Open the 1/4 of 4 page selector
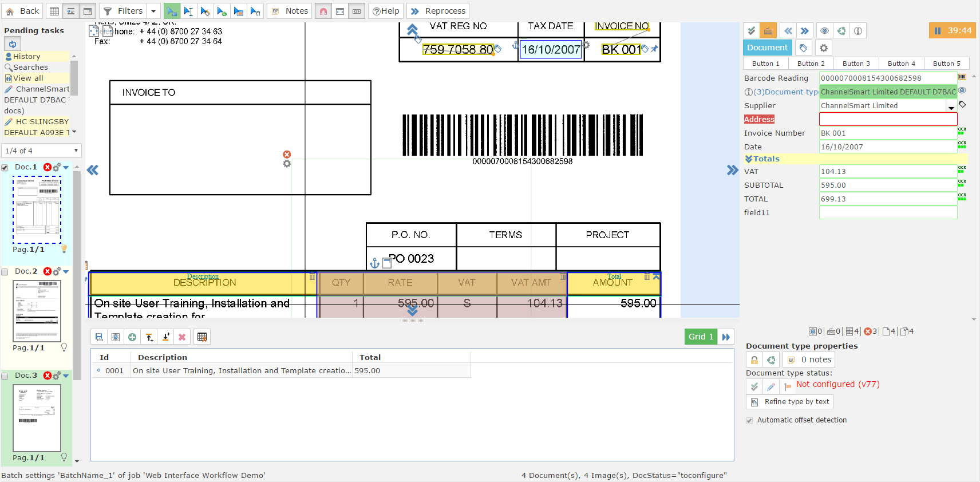The width and height of the screenshot is (980, 482). [x=42, y=151]
